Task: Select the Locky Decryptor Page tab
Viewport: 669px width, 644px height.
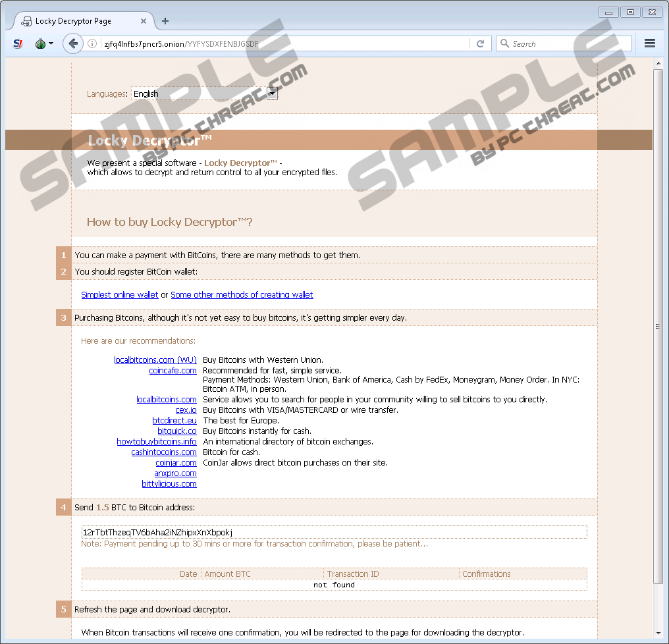Action: coord(74,21)
